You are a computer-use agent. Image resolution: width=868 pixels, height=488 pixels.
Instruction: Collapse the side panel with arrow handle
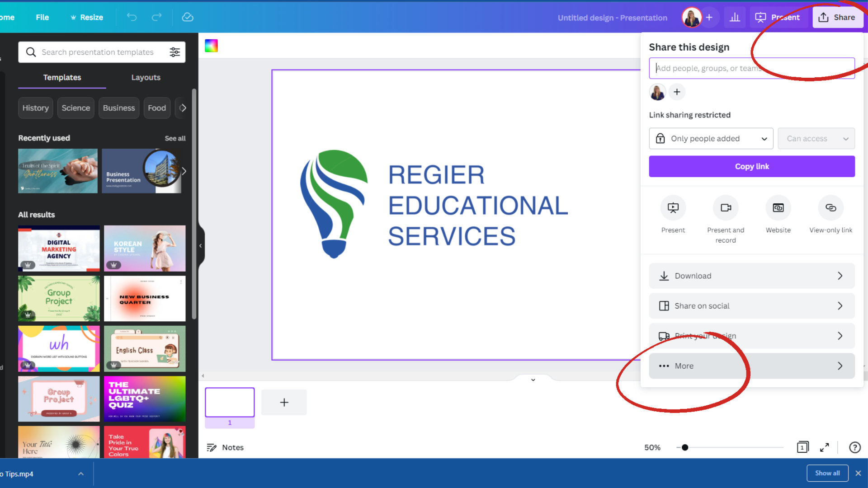pyautogui.click(x=201, y=246)
